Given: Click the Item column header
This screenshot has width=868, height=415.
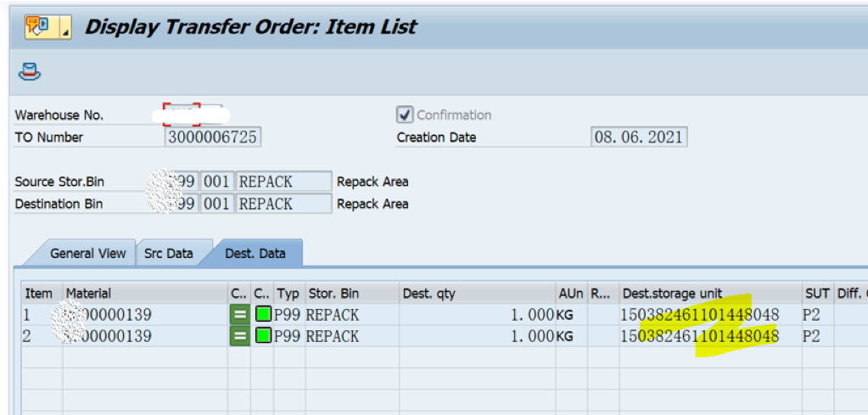Looking at the screenshot, I should click(x=42, y=294).
